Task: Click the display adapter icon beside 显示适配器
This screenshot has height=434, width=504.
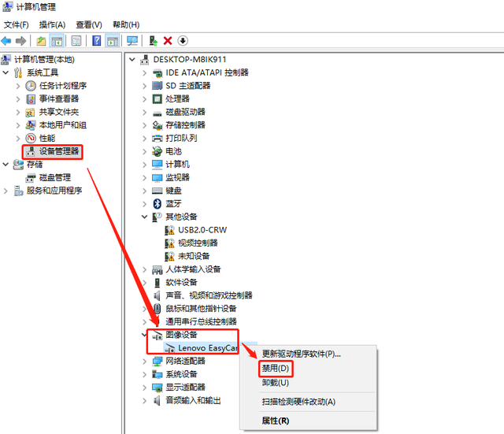Action: click(157, 388)
